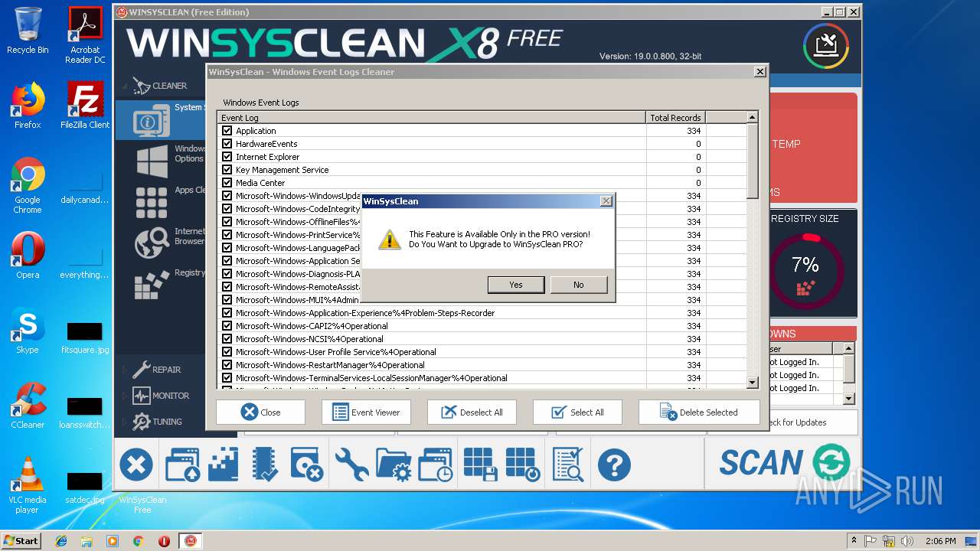Click the help question mark icon
The height and width of the screenshot is (551, 980).
coord(613,465)
